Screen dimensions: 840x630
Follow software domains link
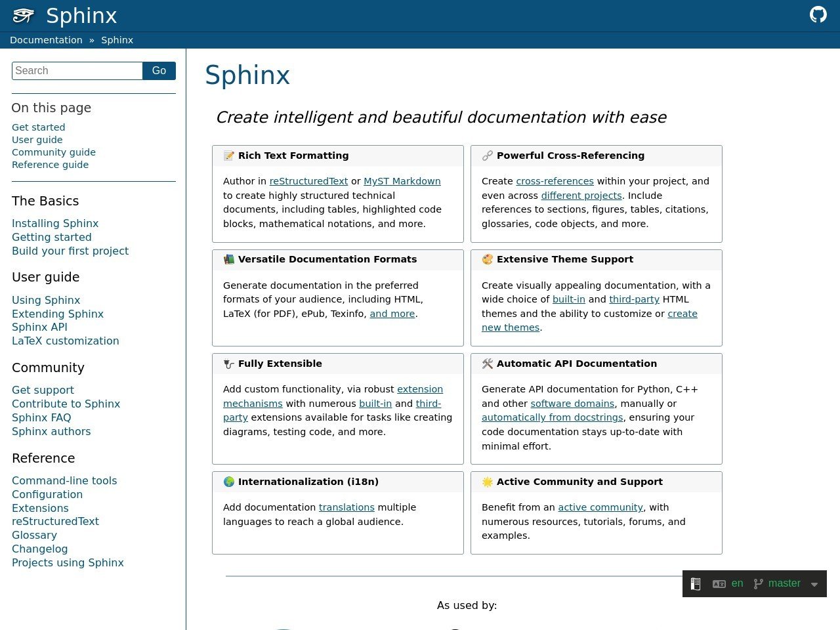[572, 404]
